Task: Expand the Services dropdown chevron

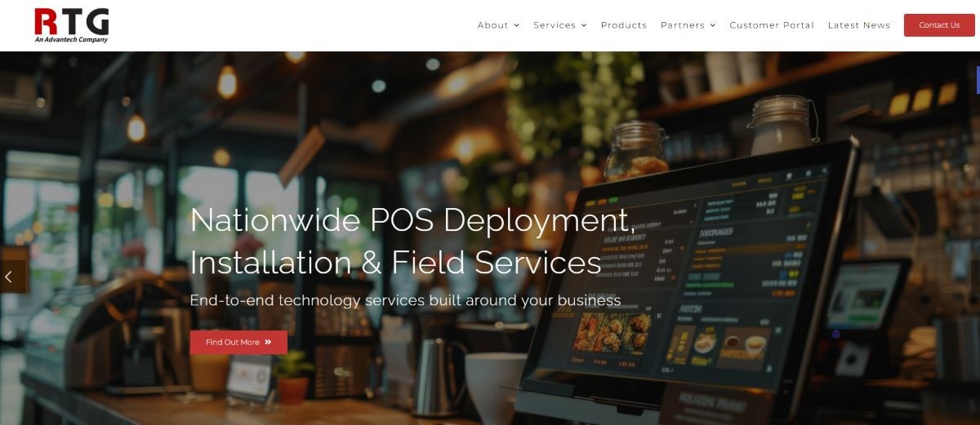Action: (x=584, y=25)
